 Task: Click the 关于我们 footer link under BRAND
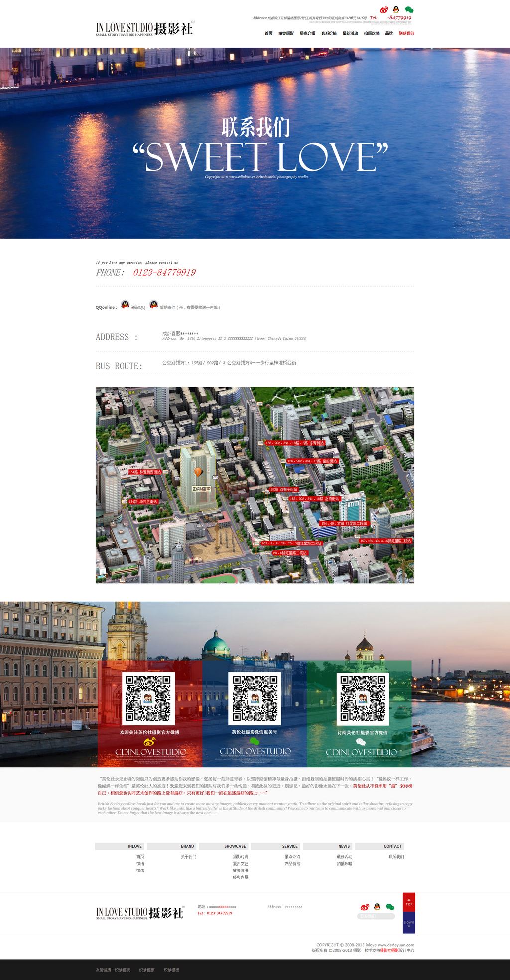pyautogui.click(x=188, y=857)
